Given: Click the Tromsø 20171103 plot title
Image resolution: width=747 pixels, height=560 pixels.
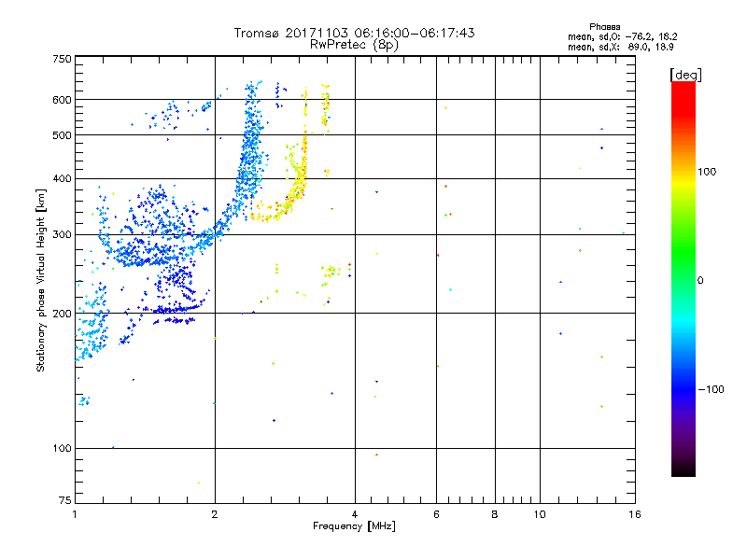Looking at the screenshot, I should [354, 33].
